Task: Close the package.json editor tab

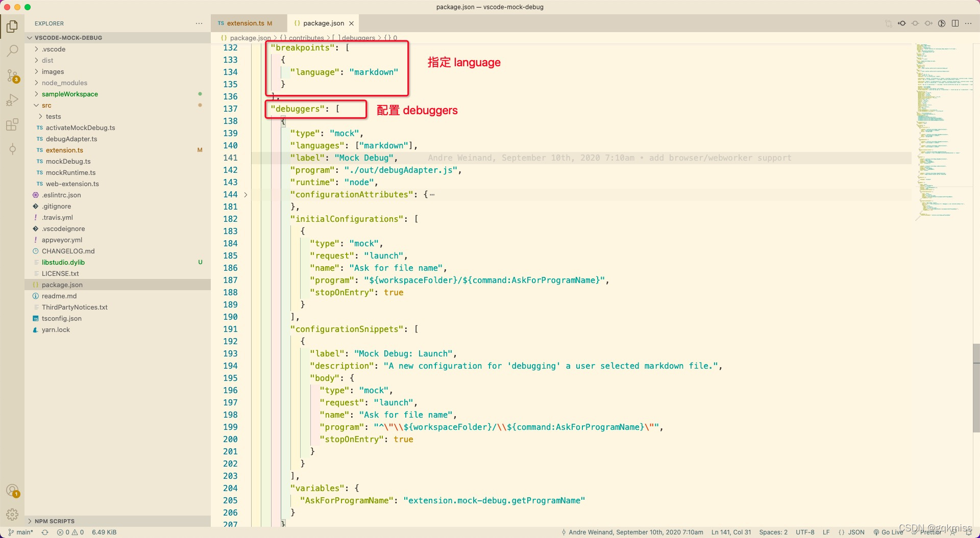Action: tap(351, 23)
